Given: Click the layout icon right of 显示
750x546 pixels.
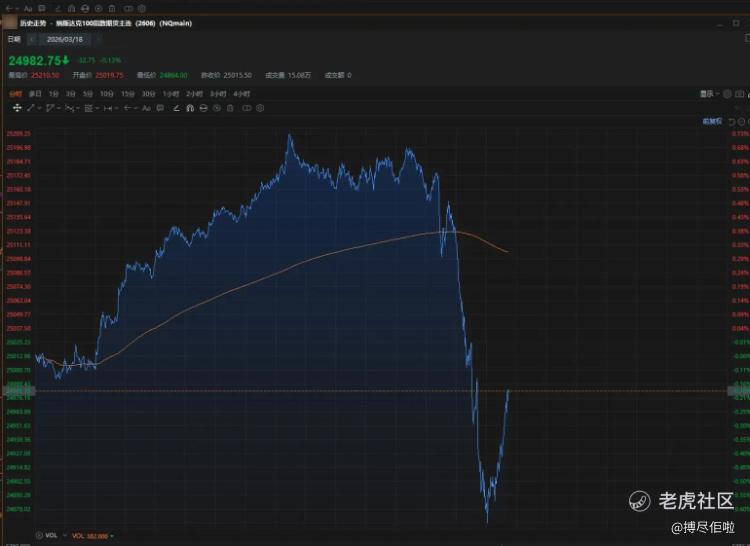Looking at the screenshot, I should (x=739, y=94).
